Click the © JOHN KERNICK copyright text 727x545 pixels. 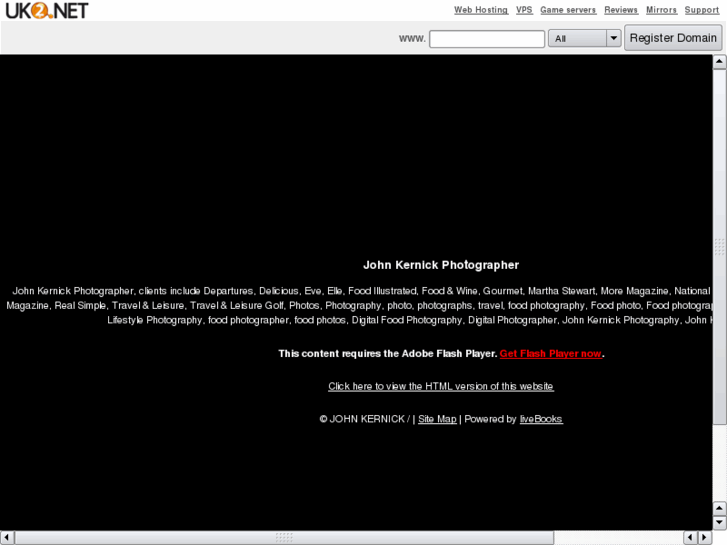pos(362,419)
